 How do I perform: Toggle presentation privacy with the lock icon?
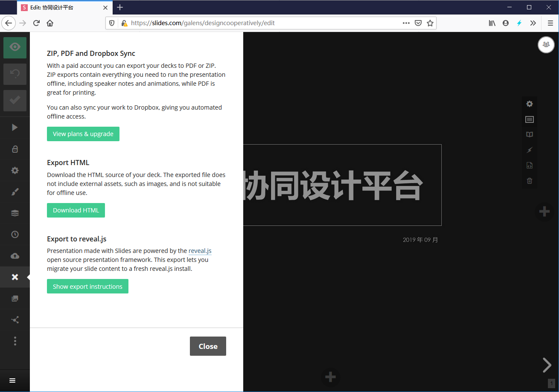[x=15, y=149]
